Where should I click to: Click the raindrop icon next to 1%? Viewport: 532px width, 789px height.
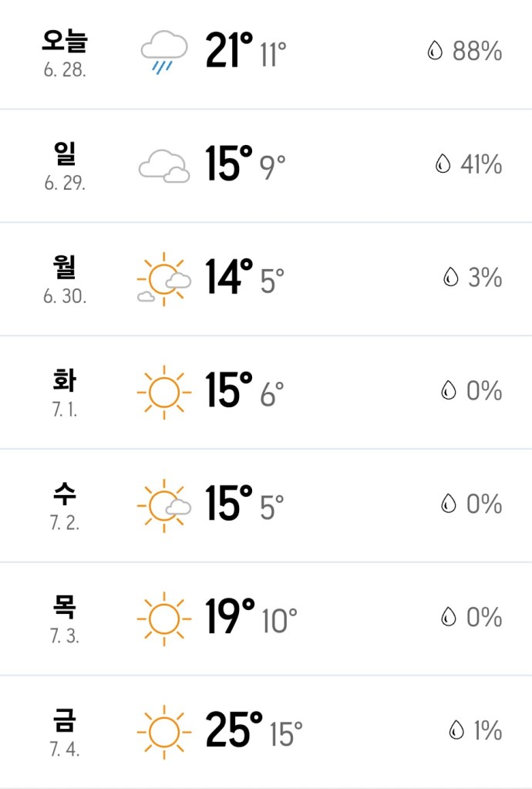(x=457, y=730)
